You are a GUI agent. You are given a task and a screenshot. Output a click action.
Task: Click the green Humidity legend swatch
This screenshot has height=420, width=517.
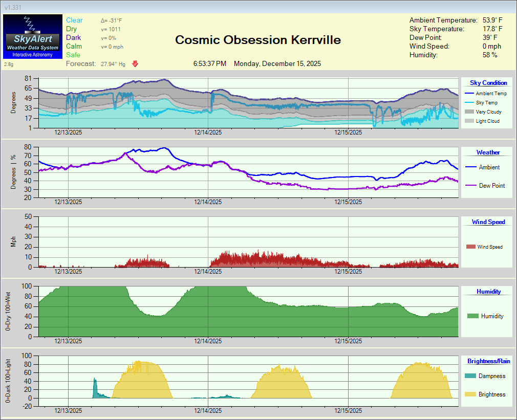tap(472, 316)
